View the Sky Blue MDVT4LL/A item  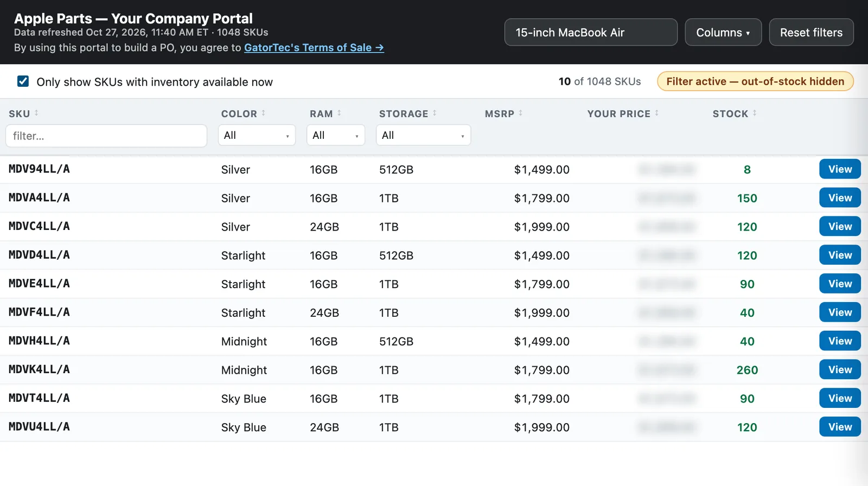[x=840, y=399]
